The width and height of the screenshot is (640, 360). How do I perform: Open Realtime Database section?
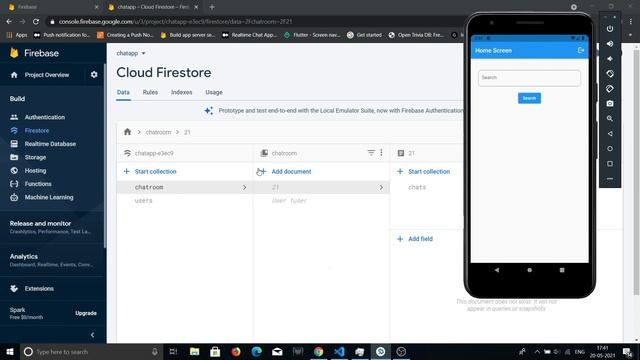50,144
